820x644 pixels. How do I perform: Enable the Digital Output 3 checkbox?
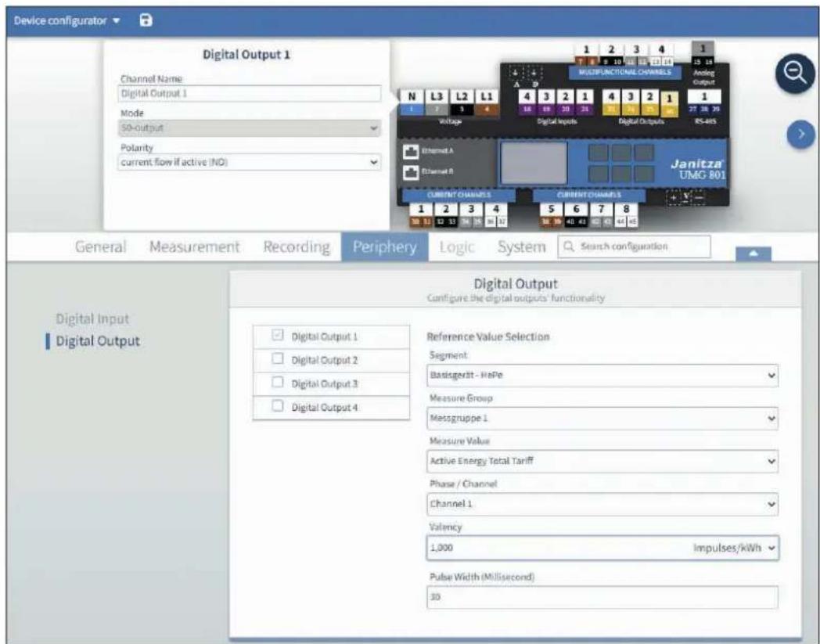pyautogui.click(x=278, y=383)
